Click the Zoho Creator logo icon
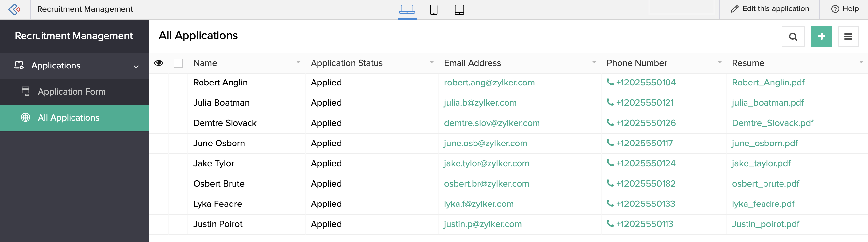The height and width of the screenshot is (242, 868). click(14, 9)
